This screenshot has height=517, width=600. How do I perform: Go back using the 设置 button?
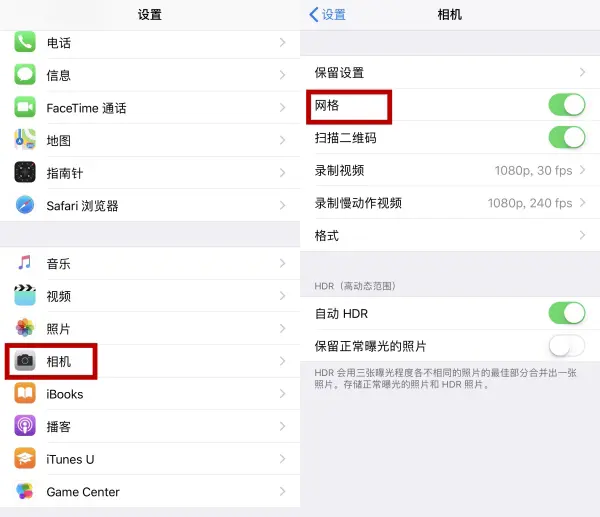coord(328,15)
